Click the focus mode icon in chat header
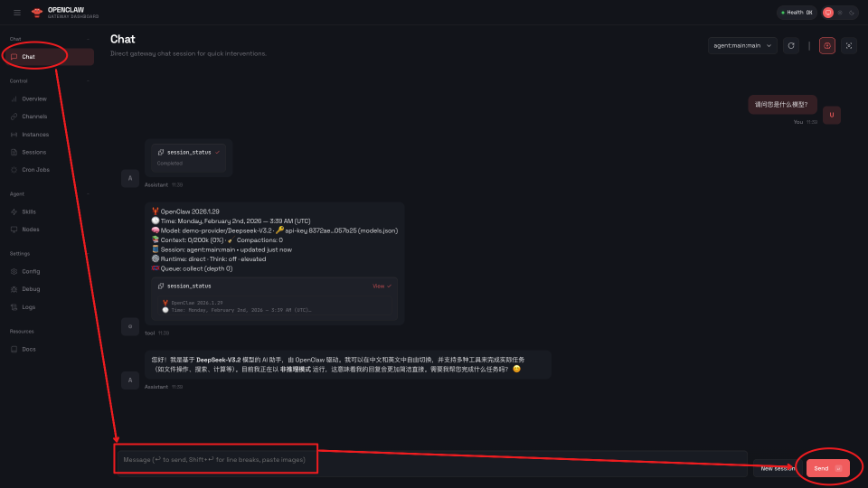The height and width of the screenshot is (488, 868). click(849, 45)
